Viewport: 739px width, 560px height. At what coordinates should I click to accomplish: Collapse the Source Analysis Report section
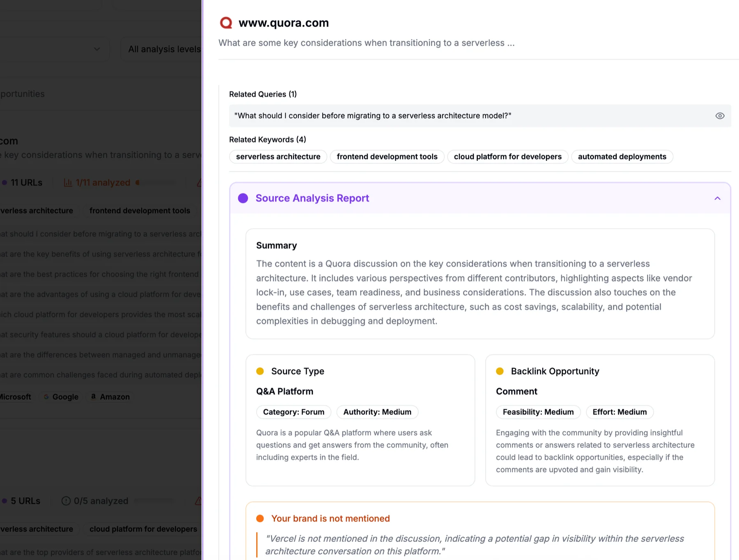717,198
